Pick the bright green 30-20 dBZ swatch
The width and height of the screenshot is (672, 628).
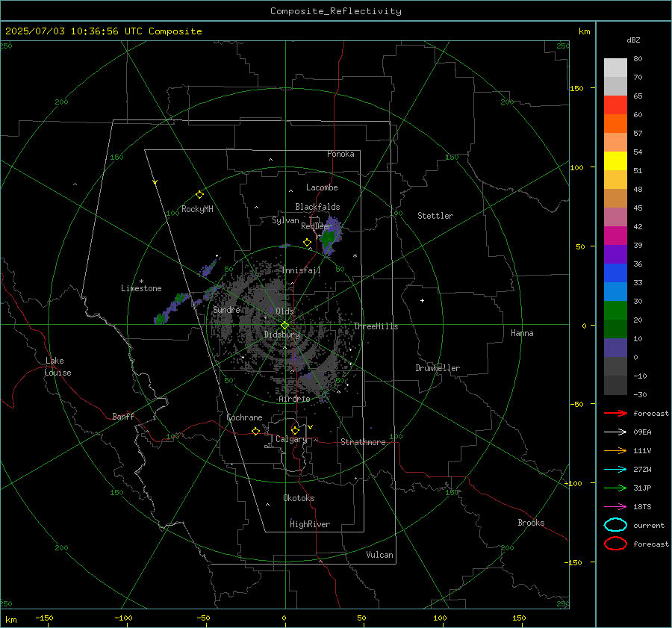coord(615,311)
